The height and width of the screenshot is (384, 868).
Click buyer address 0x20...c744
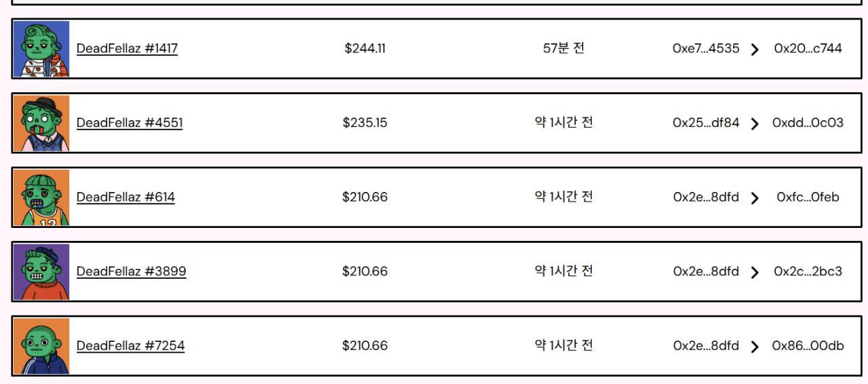(808, 49)
